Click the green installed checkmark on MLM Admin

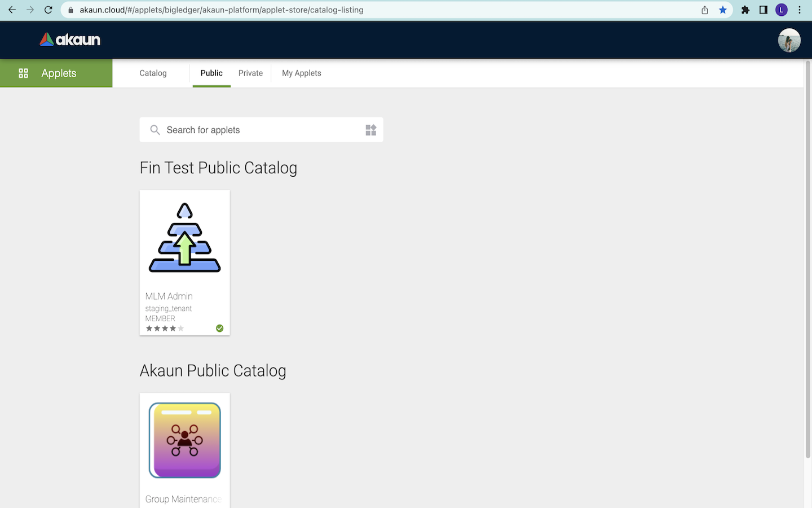tap(220, 329)
